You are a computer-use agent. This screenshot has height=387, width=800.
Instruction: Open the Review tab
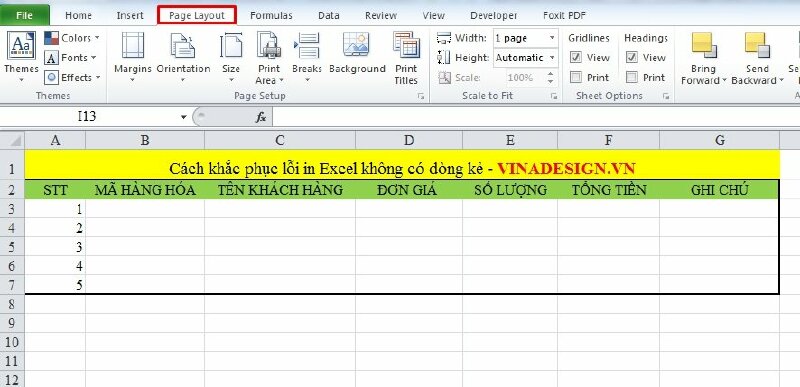(381, 15)
